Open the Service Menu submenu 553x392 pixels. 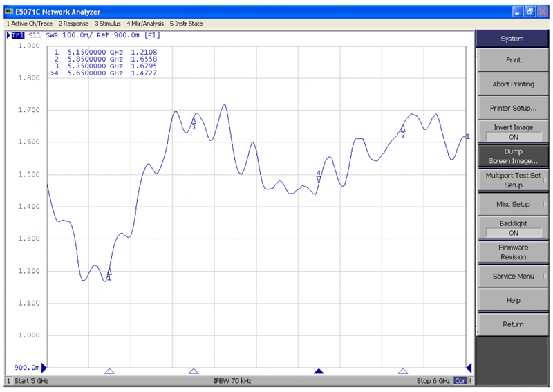513,276
